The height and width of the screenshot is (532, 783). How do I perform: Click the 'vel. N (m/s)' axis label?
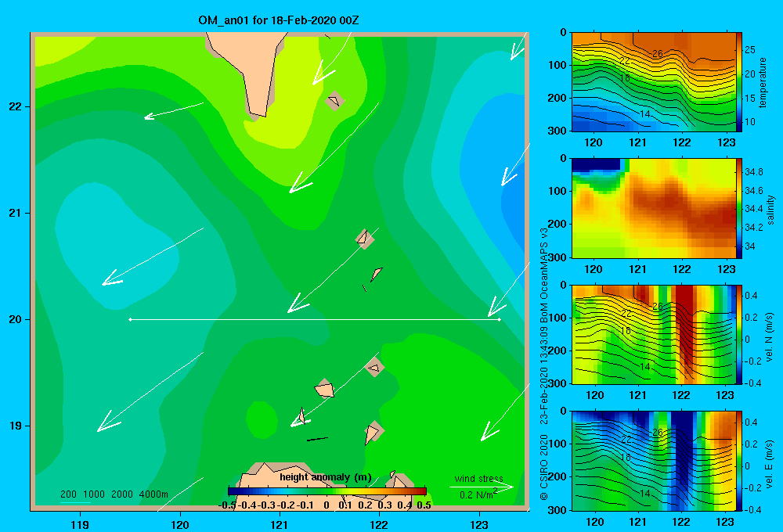[770, 337]
